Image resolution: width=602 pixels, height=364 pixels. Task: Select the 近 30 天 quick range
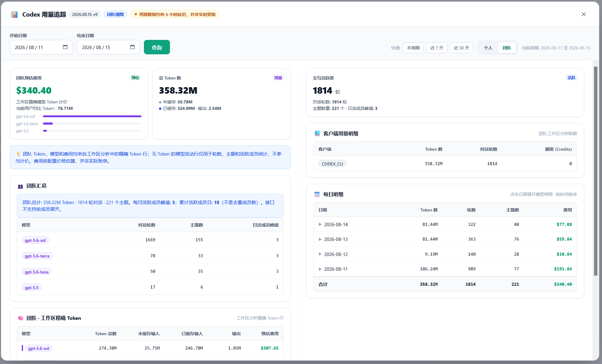click(461, 48)
